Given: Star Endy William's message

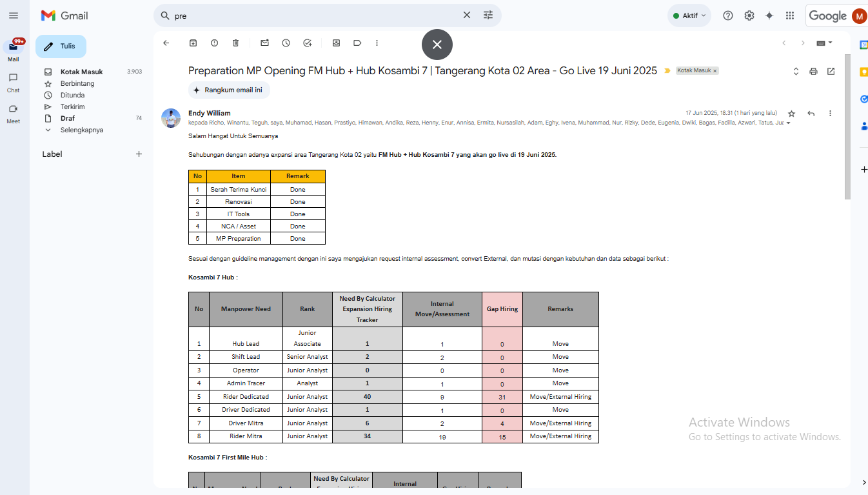Looking at the screenshot, I should click(791, 114).
